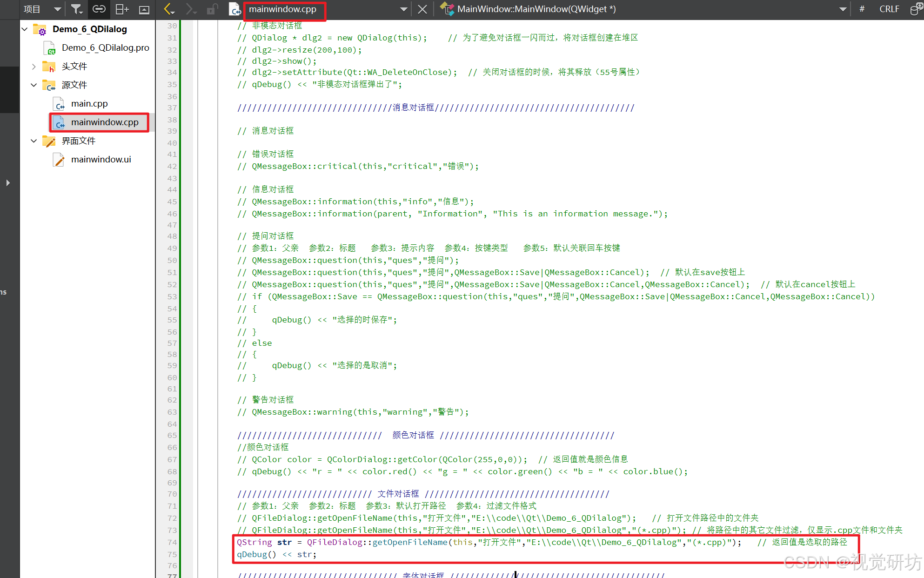The width and height of the screenshot is (924, 578).
Task: Collapse the 界面文件 folder
Action: coord(33,141)
